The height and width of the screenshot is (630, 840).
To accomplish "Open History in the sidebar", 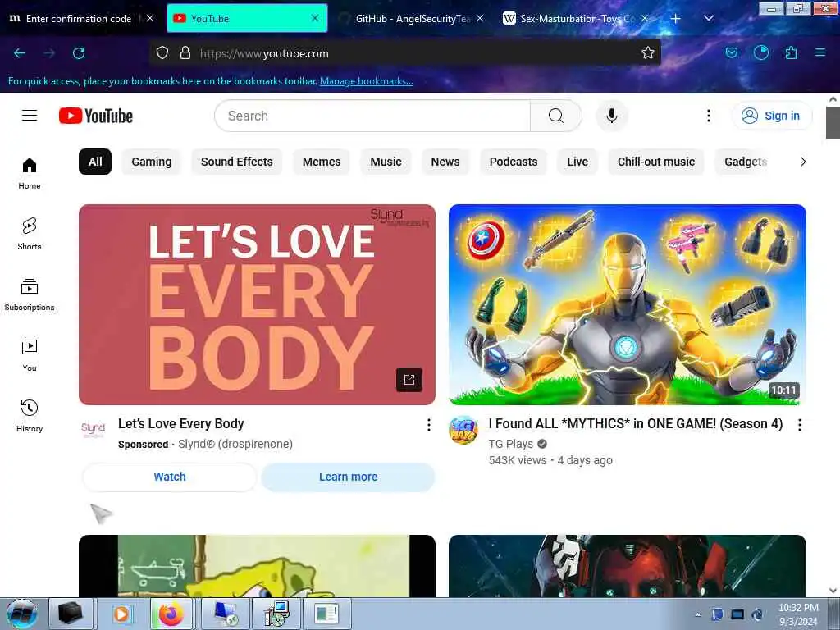I will pyautogui.click(x=30, y=416).
